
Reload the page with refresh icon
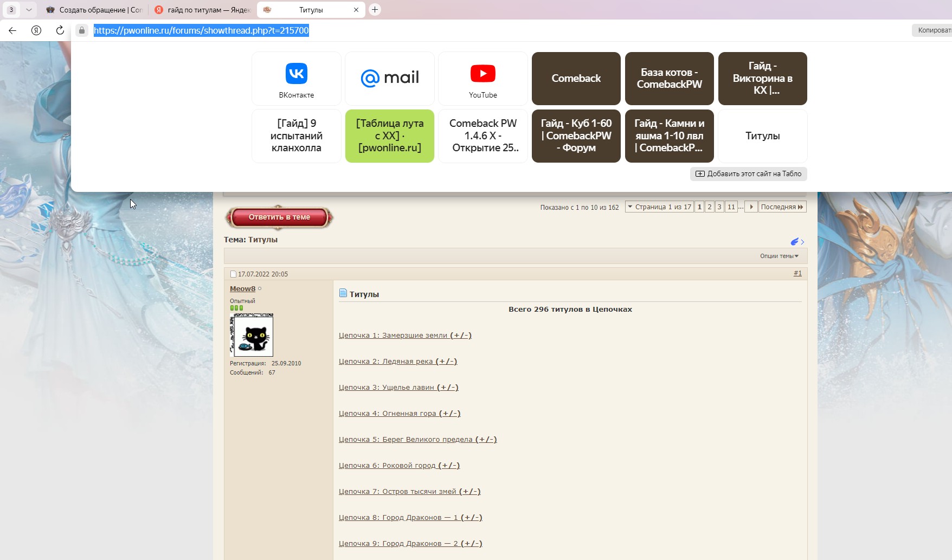(x=60, y=30)
